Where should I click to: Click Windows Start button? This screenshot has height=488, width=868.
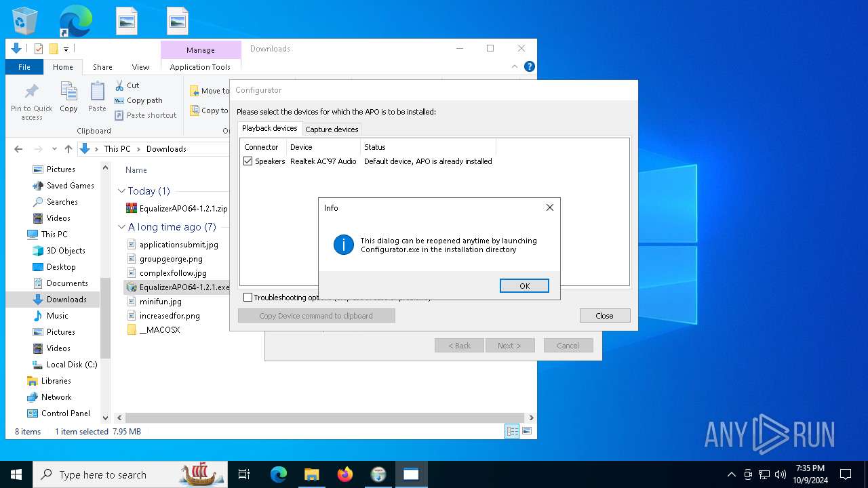click(16, 474)
